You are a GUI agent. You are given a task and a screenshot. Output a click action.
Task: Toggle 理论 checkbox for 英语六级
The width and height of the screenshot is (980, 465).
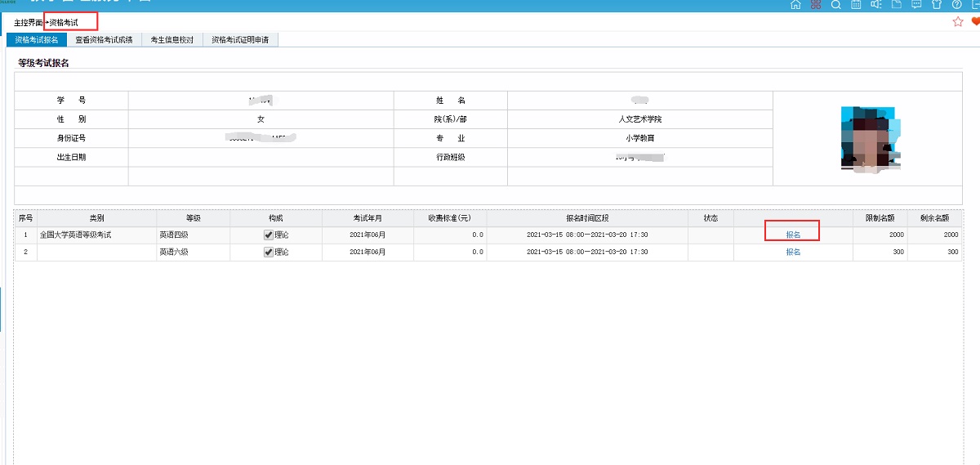click(269, 253)
